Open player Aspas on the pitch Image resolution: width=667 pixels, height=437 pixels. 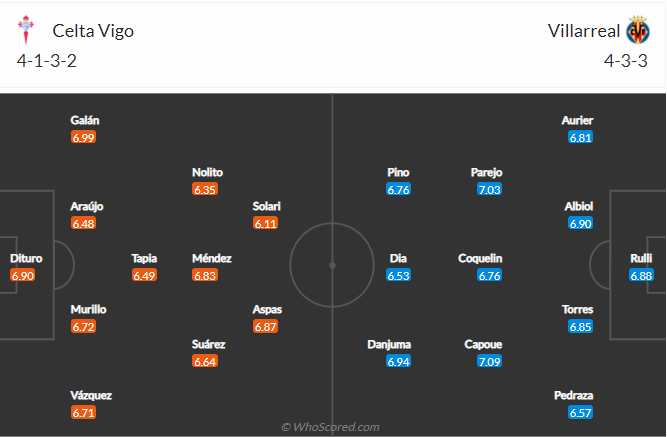(x=267, y=309)
